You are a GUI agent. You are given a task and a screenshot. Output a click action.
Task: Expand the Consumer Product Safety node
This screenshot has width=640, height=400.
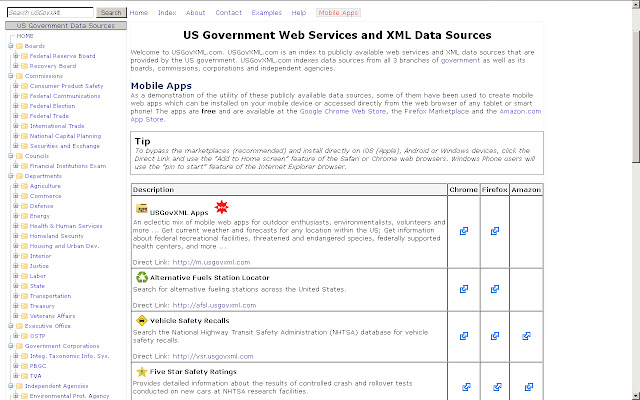point(16,86)
